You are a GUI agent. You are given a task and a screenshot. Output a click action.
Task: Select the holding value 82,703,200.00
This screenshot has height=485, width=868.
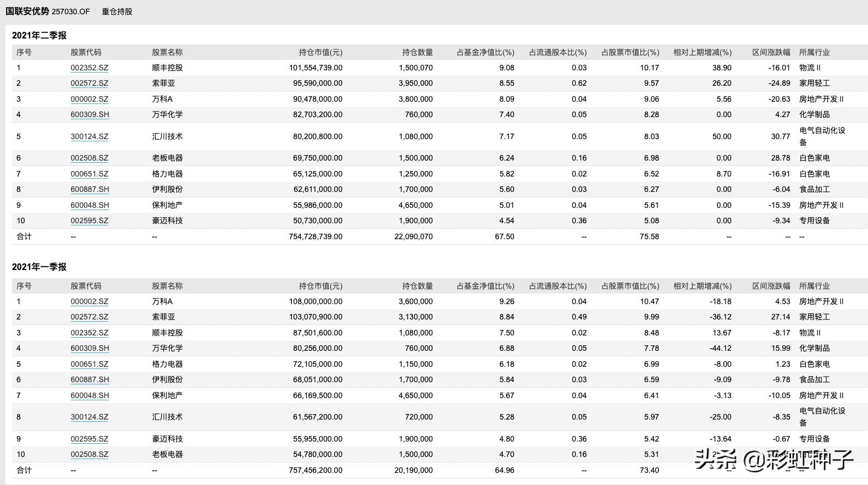pyautogui.click(x=318, y=114)
